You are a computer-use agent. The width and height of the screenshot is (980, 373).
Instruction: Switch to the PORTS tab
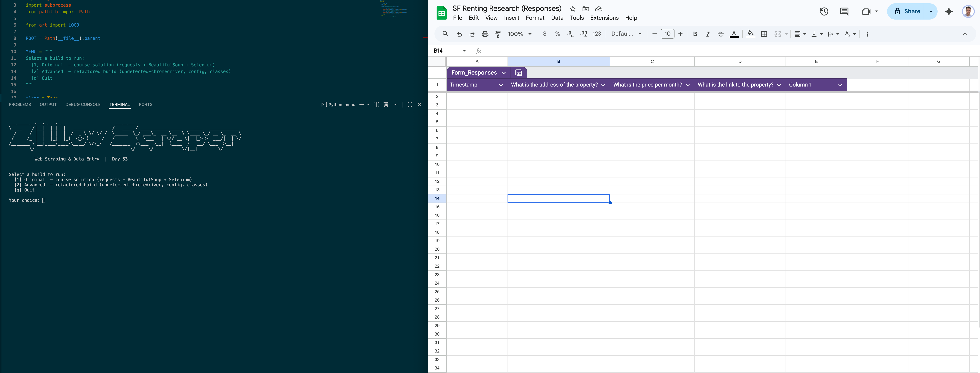coord(145,105)
